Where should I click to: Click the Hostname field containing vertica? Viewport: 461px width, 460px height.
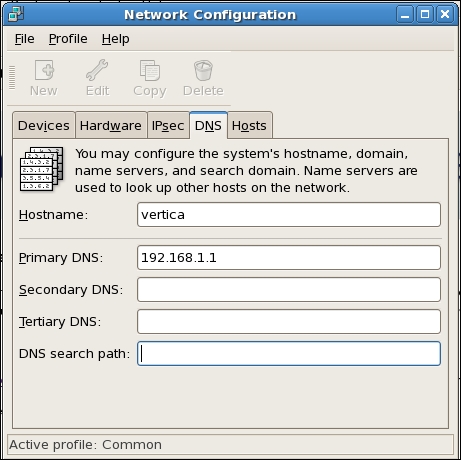[289, 215]
